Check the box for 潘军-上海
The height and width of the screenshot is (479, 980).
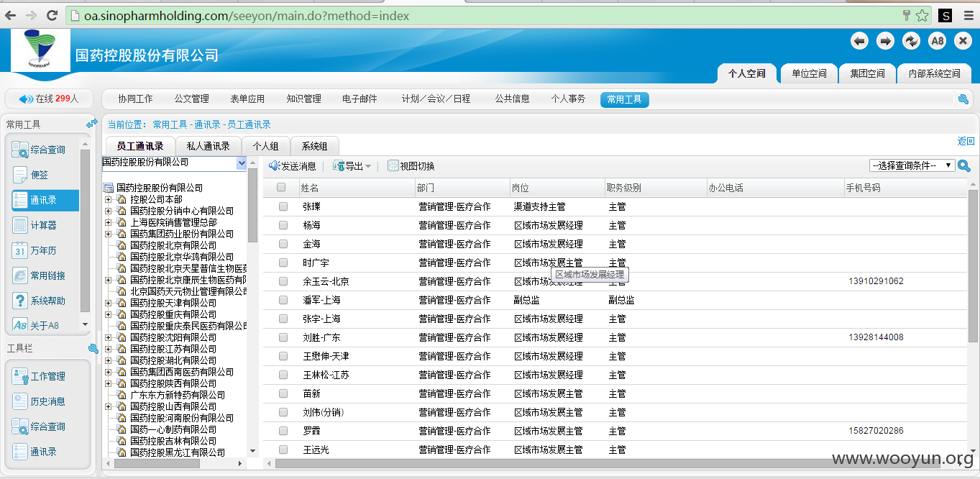pos(283,300)
